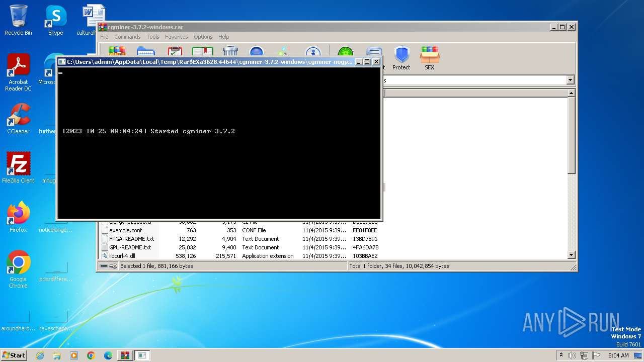
Task: Open Firefox desktop shortcut
Action: (18, 217)
